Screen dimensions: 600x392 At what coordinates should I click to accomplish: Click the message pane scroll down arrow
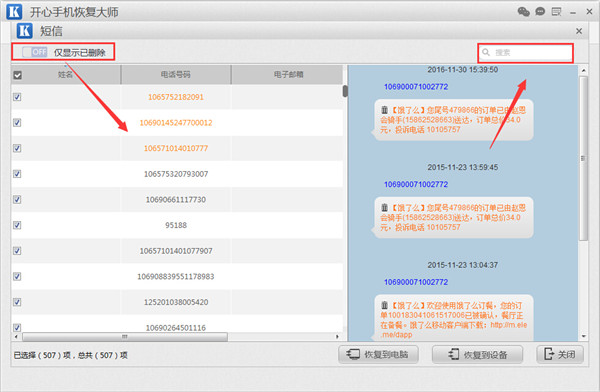click(x=584, y=336)
